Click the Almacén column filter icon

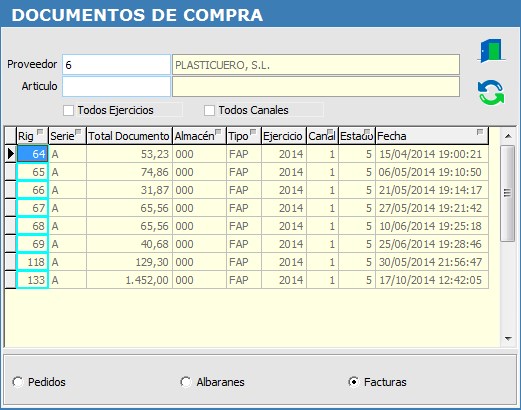coord(218,132)
